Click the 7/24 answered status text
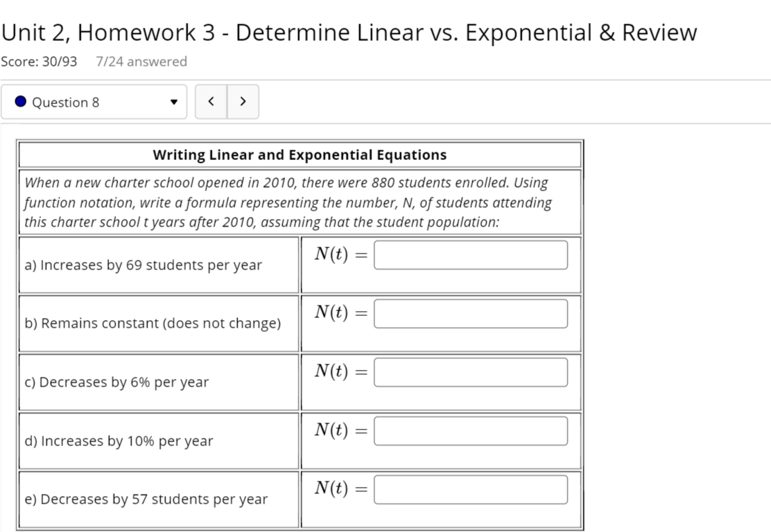Viewport: 771px width, 532px height. (x=139, y=62)
